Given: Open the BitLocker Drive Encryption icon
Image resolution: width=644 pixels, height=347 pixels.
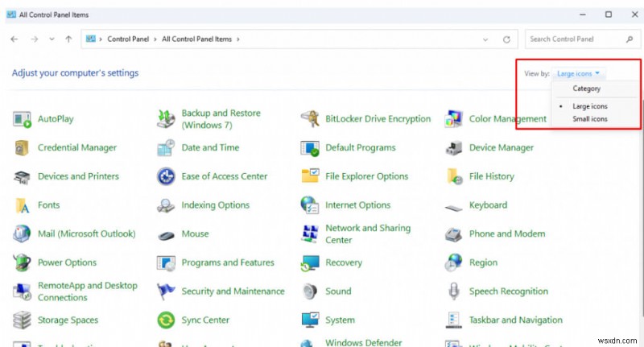Looking at the screenshot, I should (x=310, y=119).
